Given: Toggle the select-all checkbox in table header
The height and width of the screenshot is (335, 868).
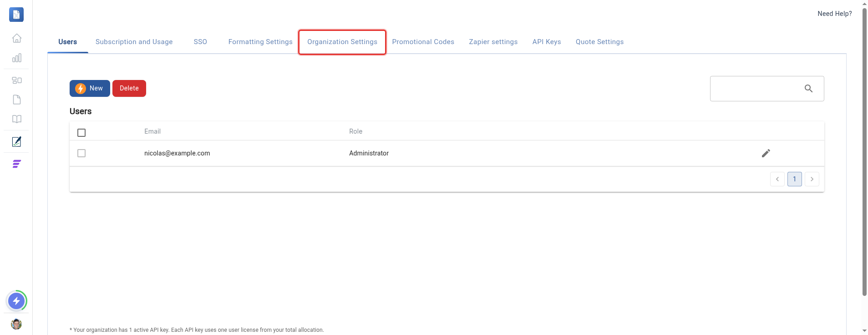Looking at the screenshot, I should [x=81, y=133].
